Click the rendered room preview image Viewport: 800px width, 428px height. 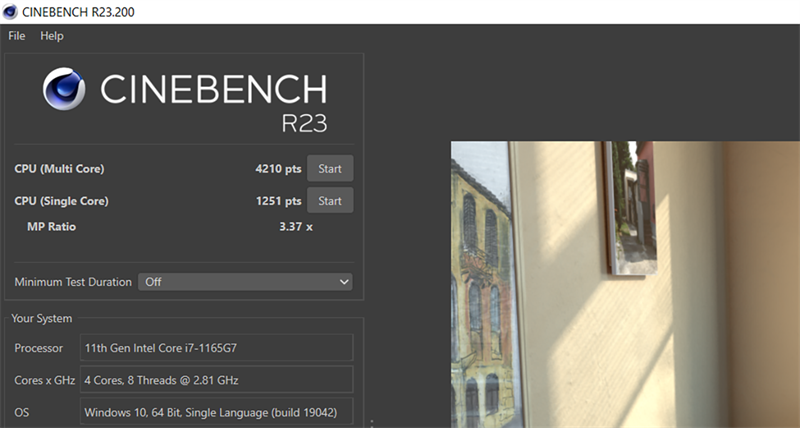625,284
